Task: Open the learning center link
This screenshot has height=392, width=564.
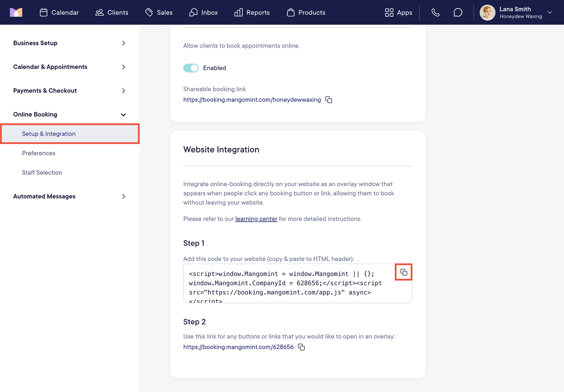Action: click(256, 218)
